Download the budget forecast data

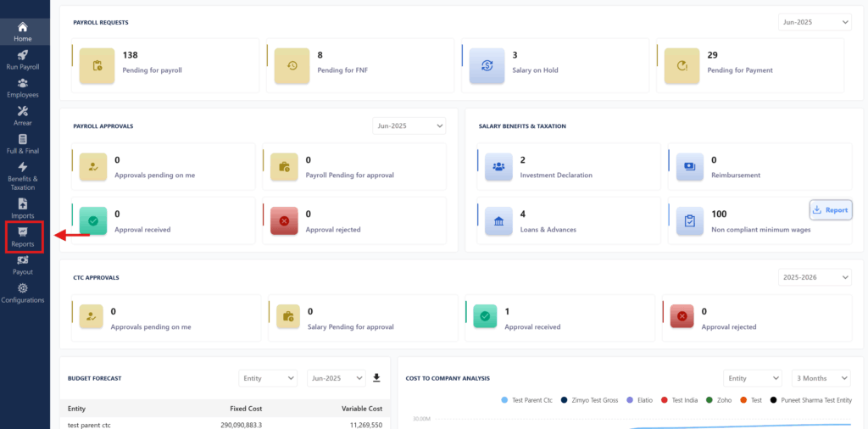pyautogui.click(x=376, y=378)
